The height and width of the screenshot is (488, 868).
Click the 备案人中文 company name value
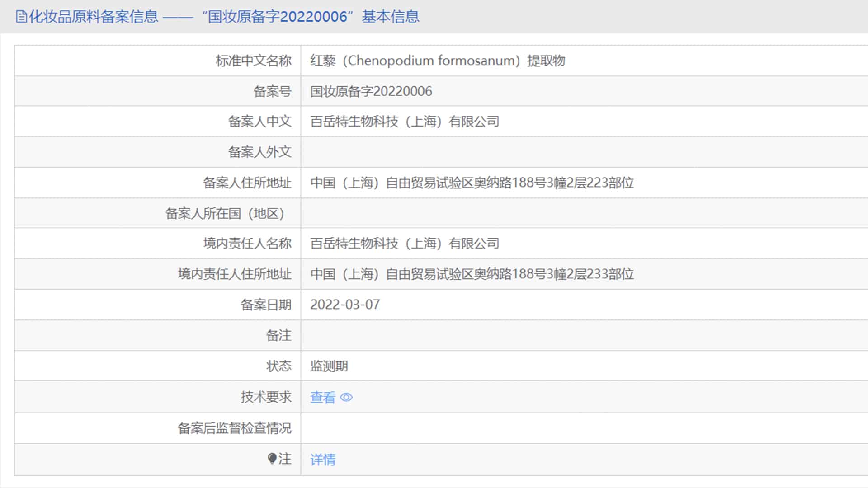pyautogui.click(x=404, y=122)
